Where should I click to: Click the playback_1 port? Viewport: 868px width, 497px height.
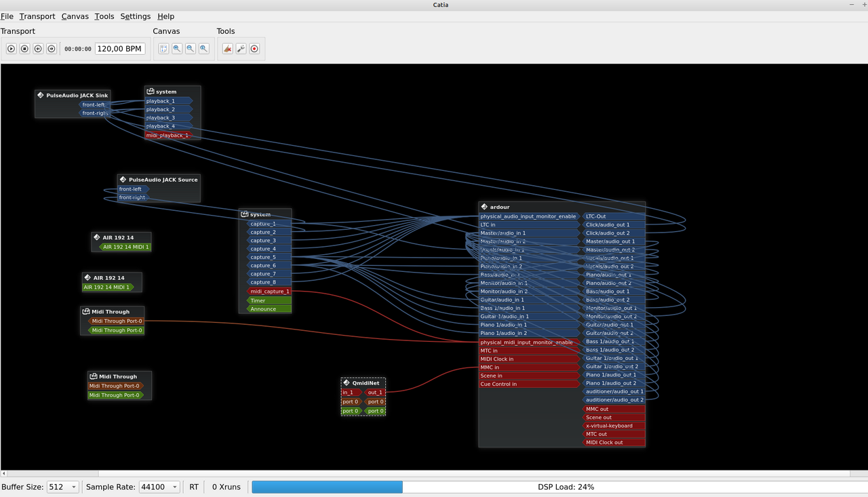click(169, 101)
